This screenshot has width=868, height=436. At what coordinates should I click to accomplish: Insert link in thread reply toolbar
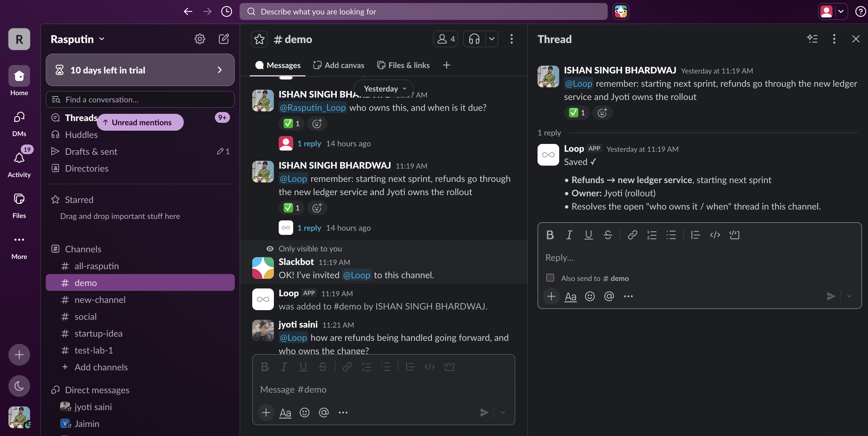pos(632,235)
